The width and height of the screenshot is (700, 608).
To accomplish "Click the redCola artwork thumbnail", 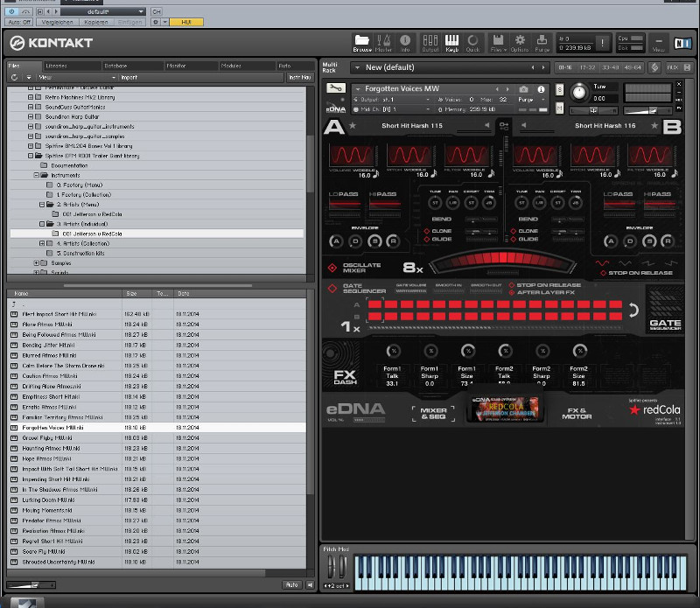I will coord(505,409).
